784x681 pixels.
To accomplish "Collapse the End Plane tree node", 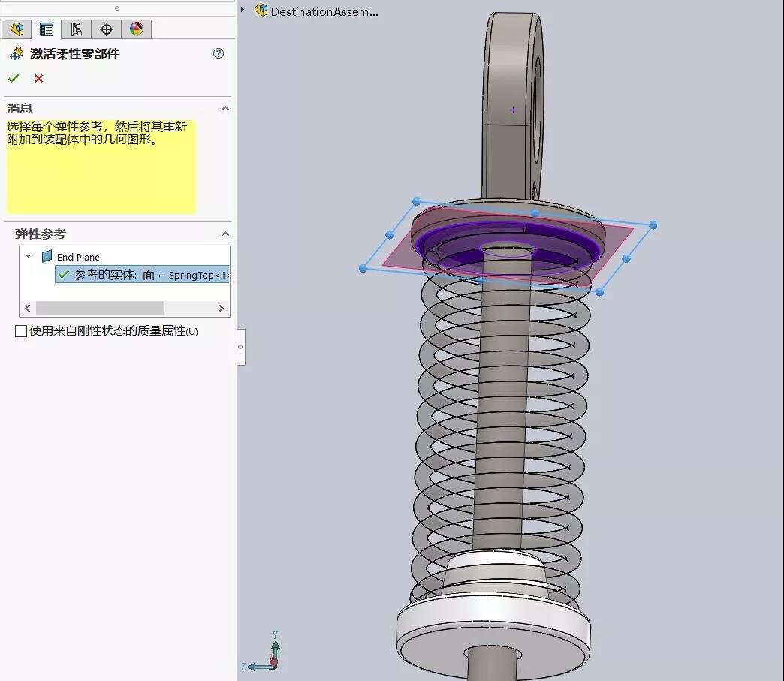I will (29, 257).
